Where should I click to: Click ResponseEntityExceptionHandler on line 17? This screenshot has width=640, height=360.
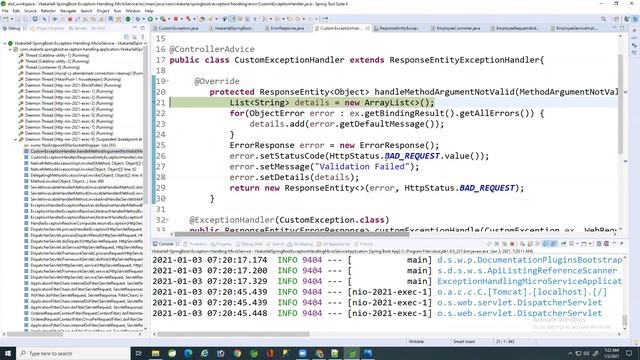(x=464, y=60)
